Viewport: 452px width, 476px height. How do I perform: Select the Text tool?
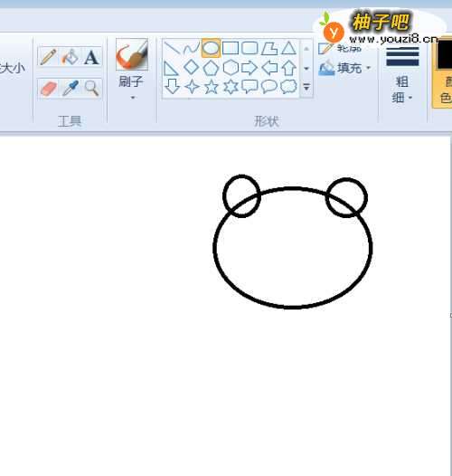point(91,57)
